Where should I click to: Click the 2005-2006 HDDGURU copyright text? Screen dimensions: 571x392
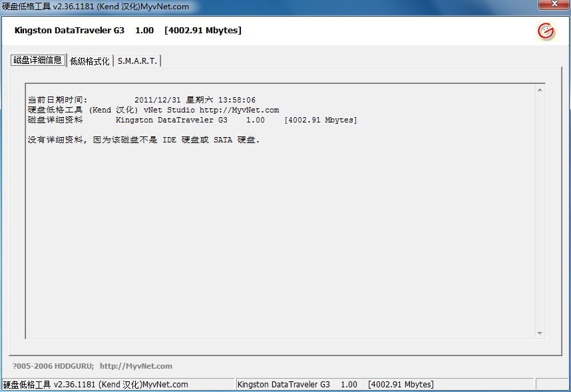pyautogui.click(x=53, y=366)
